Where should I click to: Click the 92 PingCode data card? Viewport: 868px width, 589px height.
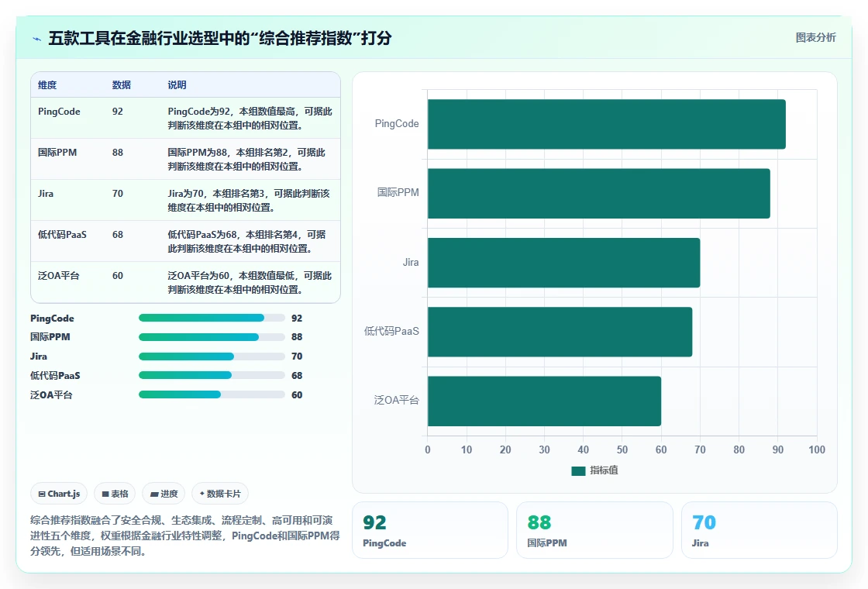pos(429,530)
